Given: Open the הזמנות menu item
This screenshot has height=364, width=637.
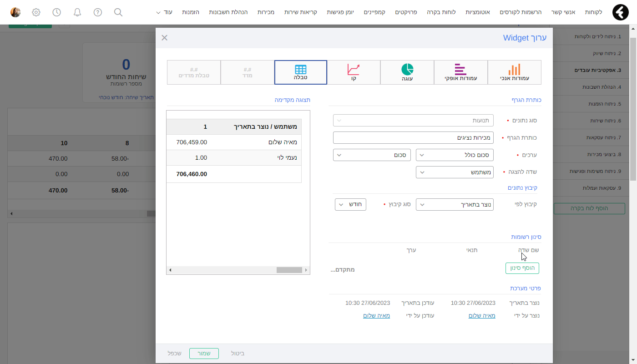Looking at the screenshot, I should (191, 12).
